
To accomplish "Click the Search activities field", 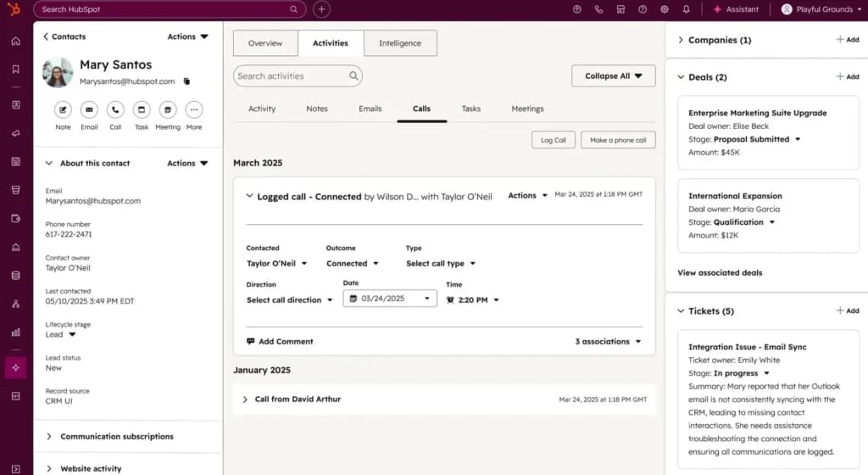I will tap(298, 75).
